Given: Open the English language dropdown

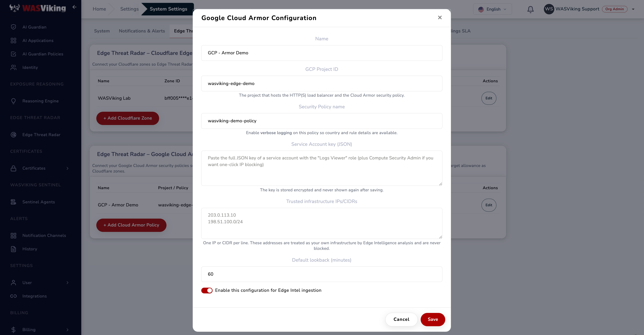Looking at the screenshot, I should [492, 9].
